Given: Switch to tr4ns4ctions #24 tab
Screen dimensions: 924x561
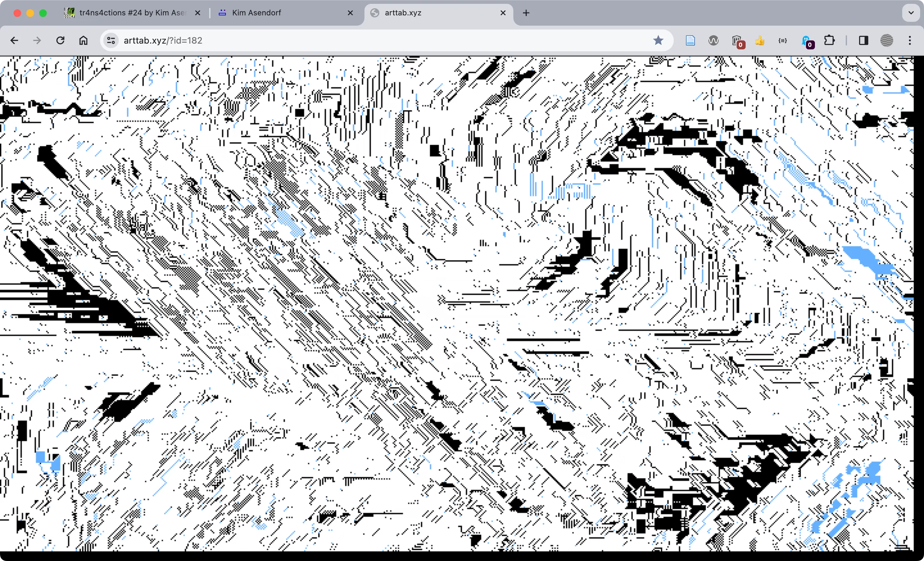Looking at the screenshot, I should pyautogui.click(x=131, y=13).
